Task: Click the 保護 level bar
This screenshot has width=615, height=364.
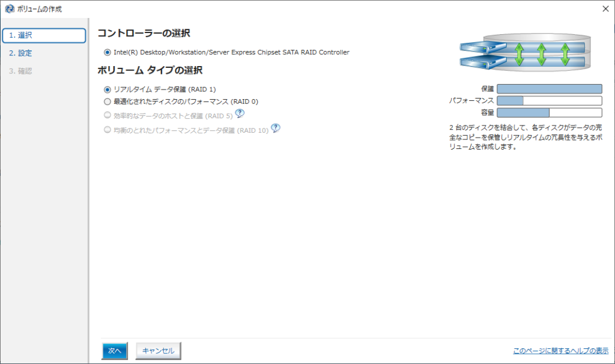Action: 550,89
